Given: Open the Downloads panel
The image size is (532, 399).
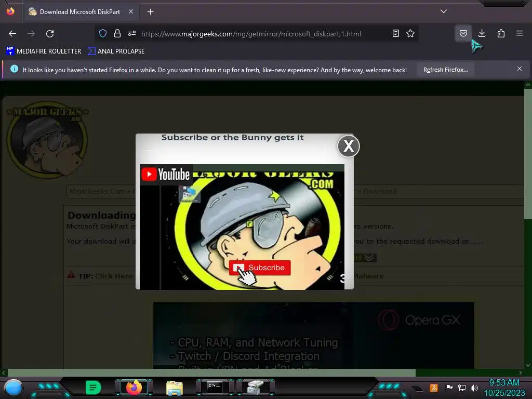Looking at the screenshot, I should pos(482,33).
